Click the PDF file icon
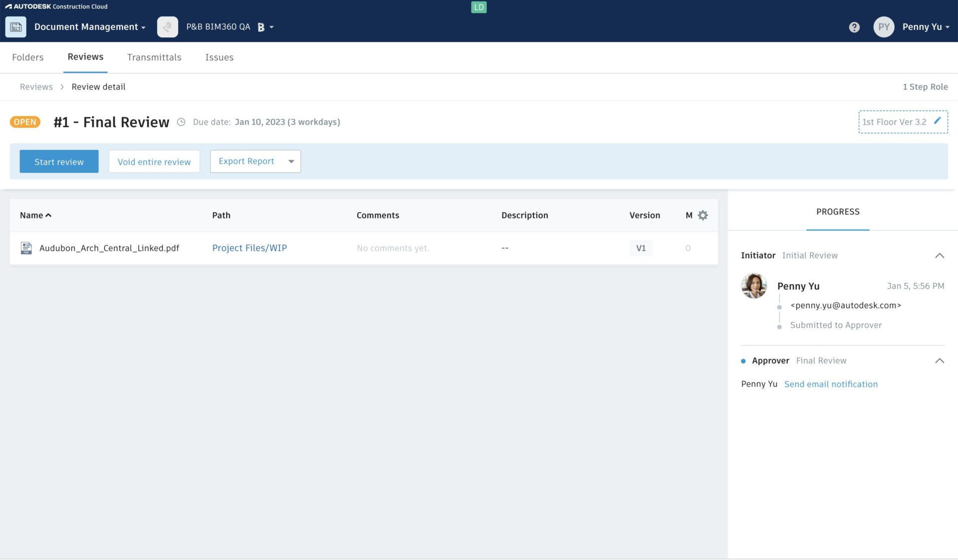Image resolution: width=958 pixels, height=560 pixels. pyautogui.click(x=26, y=248)
